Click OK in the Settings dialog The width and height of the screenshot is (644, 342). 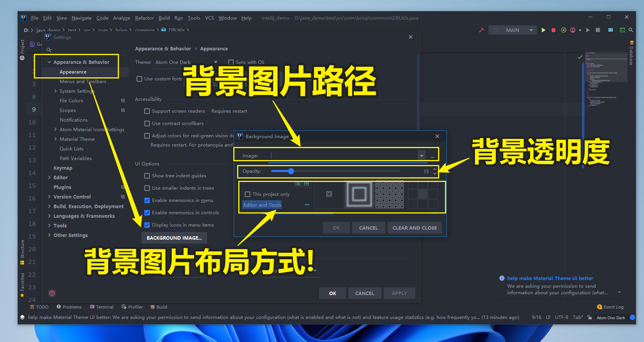click(333, 293)
